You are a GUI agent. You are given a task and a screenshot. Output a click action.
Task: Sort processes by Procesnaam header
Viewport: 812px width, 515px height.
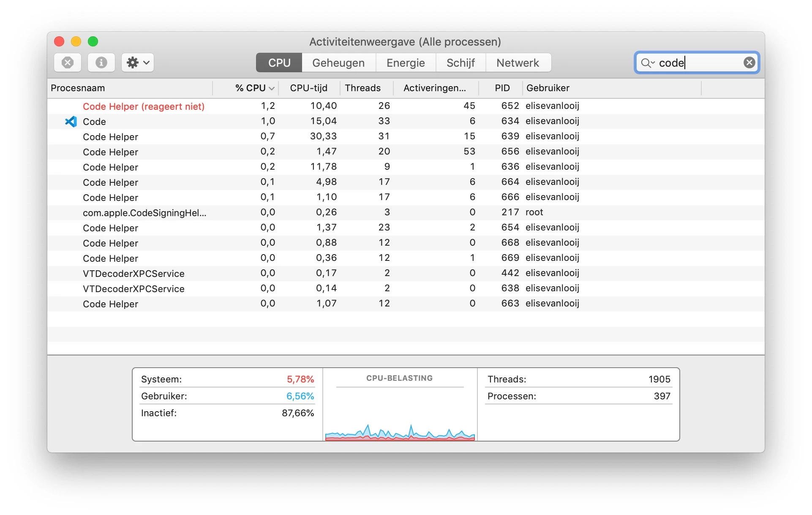(78, 88)
